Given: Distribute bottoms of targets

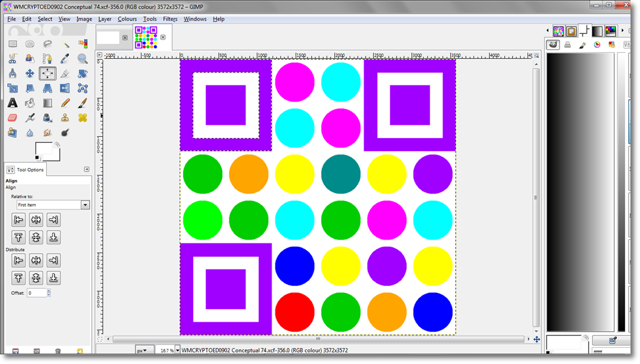Looking at the screenshot, I should (53, 278).
